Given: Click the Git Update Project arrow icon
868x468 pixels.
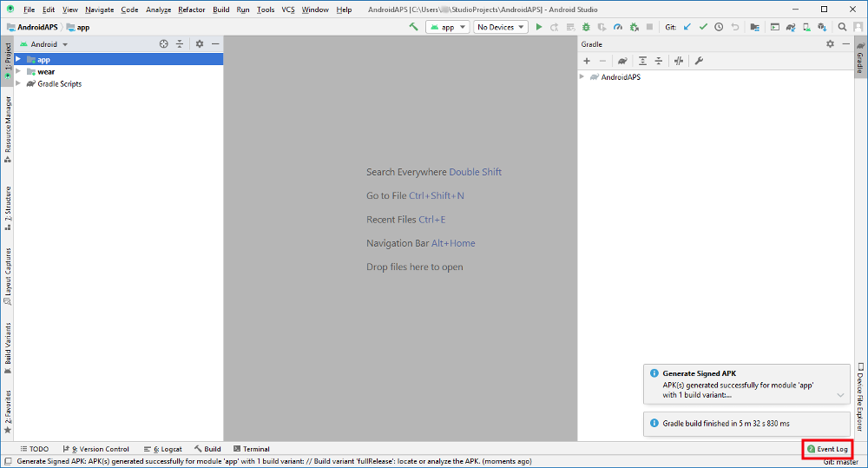Looking at the screenshot, I should coord(687,27).
